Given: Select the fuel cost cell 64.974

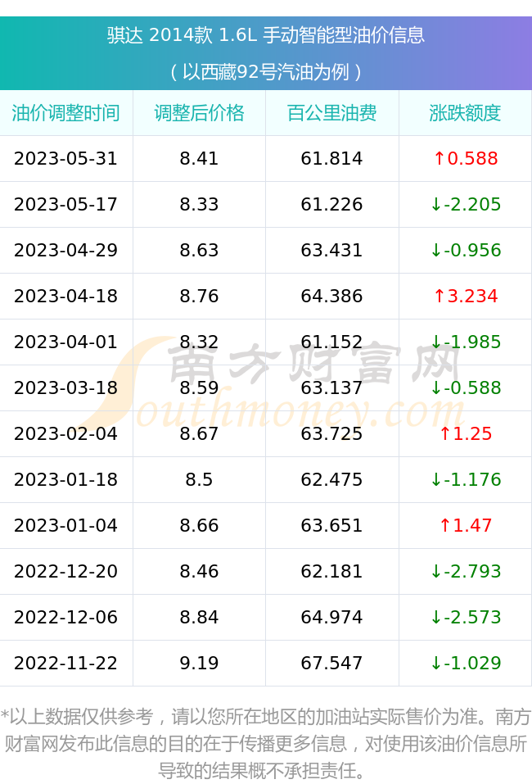Looking at the screenshot, I should click(332, 617).
